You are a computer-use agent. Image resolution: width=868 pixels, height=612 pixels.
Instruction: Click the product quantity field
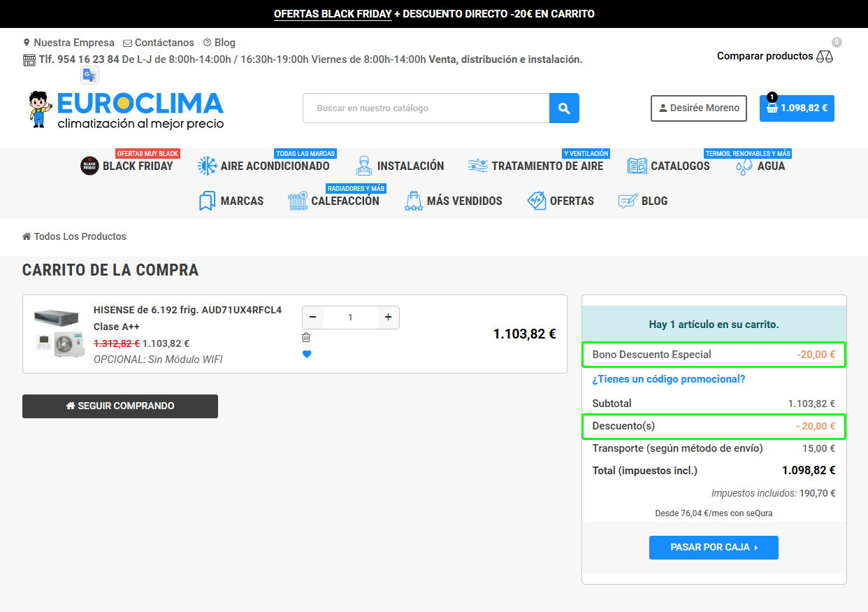click(350, 318)
